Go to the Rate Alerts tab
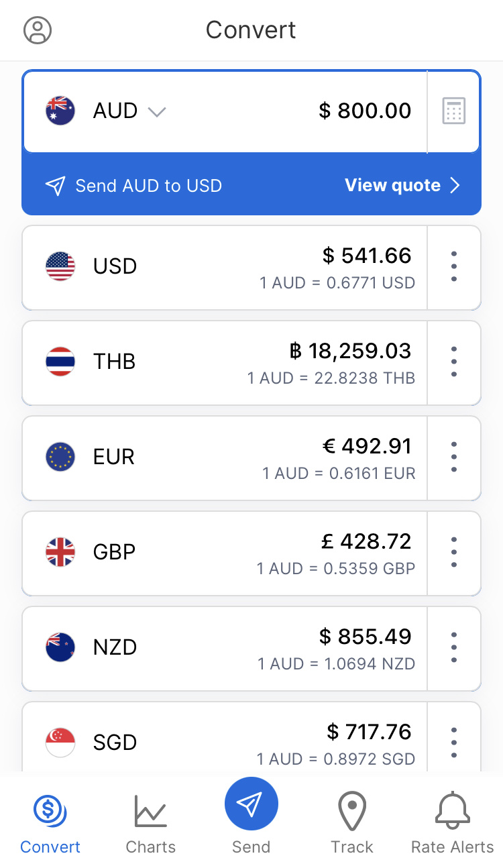Screen dimensions: 503x868 click(453, 822)
